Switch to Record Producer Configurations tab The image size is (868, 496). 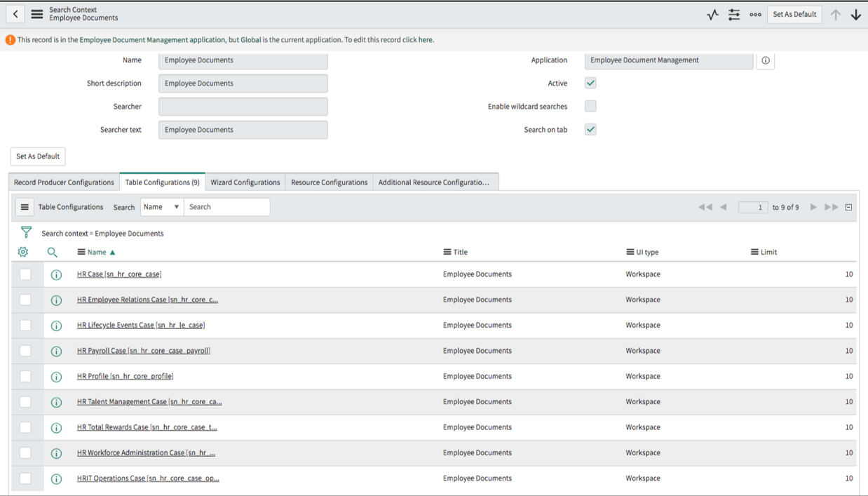(64, 182)
